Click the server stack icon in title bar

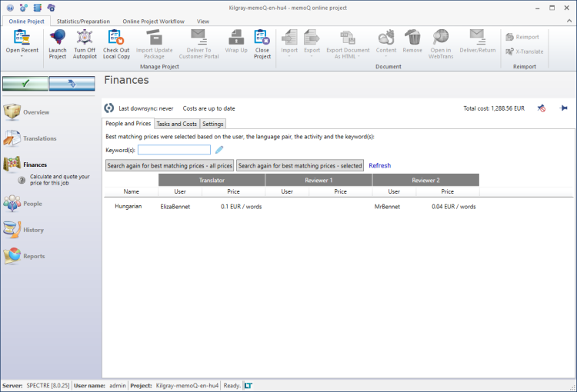[37, 8]
